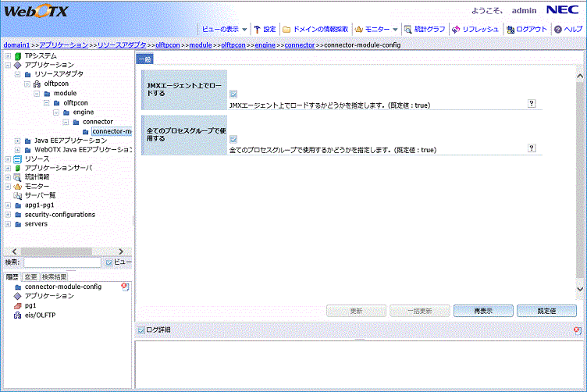Expand the TPシステム tree node

click(x=8, y=56)
